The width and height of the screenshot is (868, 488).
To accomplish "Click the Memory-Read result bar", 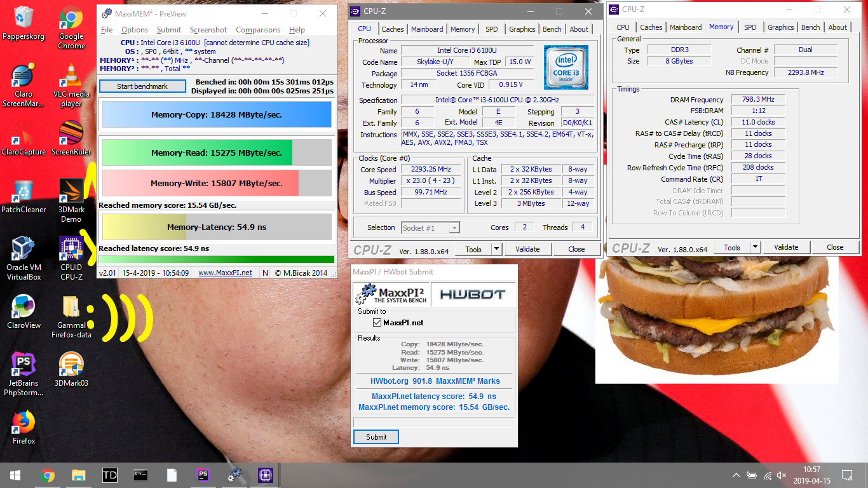I will pos(217,152).
